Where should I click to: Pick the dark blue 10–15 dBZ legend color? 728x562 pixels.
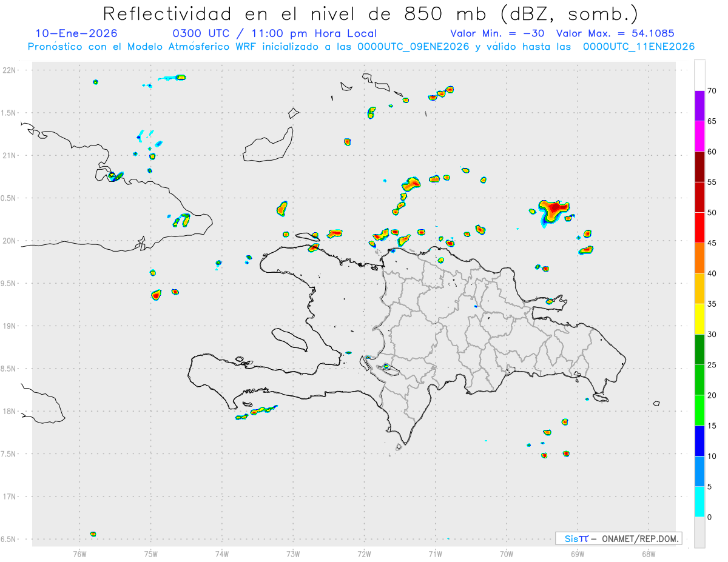tap(699, 441)
